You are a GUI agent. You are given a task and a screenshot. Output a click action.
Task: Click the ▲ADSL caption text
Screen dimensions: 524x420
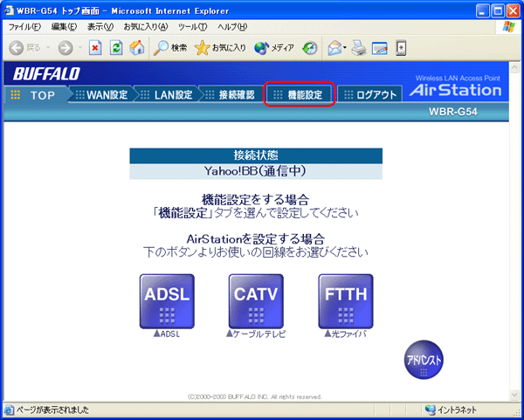click(167, 334)
